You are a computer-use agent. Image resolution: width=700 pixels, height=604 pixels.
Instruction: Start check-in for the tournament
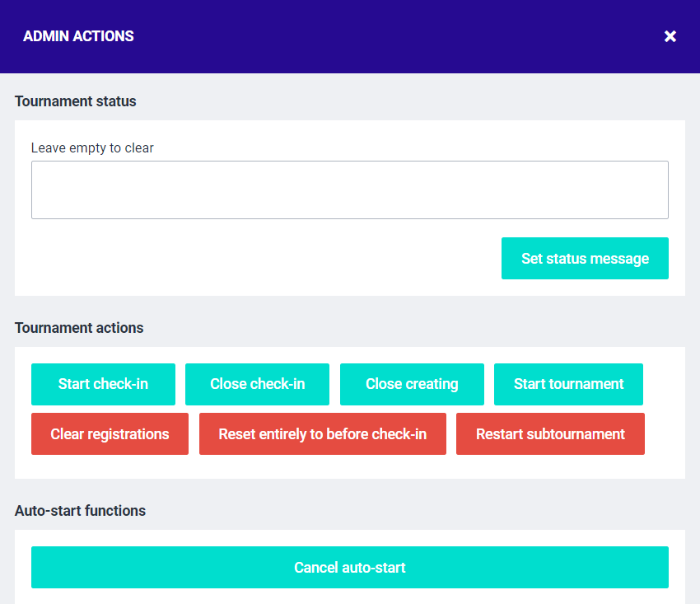tap(103, 384)
